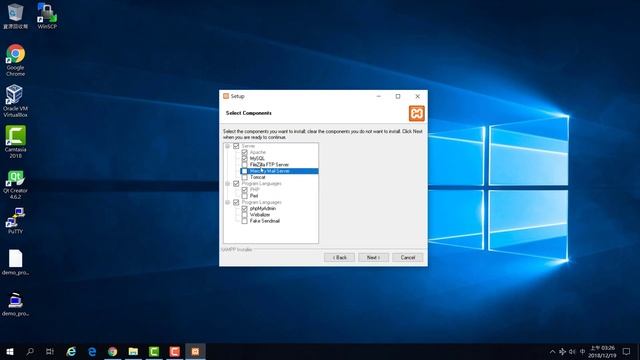Check the Webalizer checkbox
This screenshot has height=360, width=640.
244,215
